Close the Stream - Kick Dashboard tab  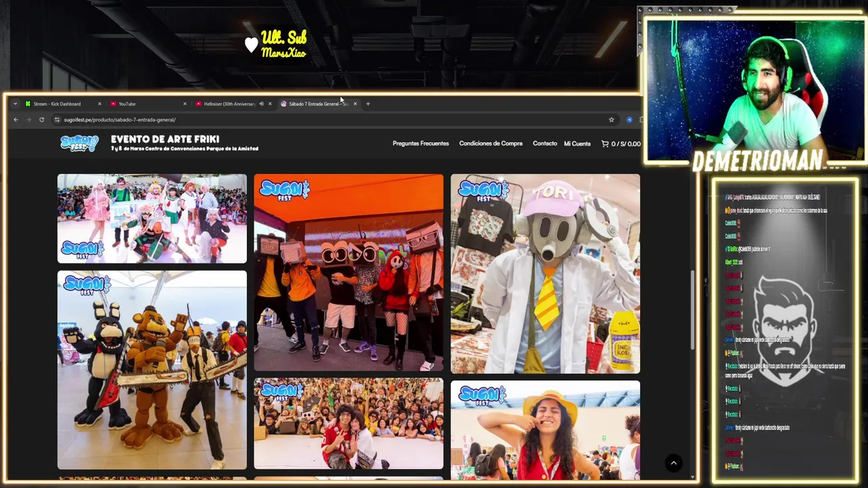pyautogui.click(x=99, y=104)
